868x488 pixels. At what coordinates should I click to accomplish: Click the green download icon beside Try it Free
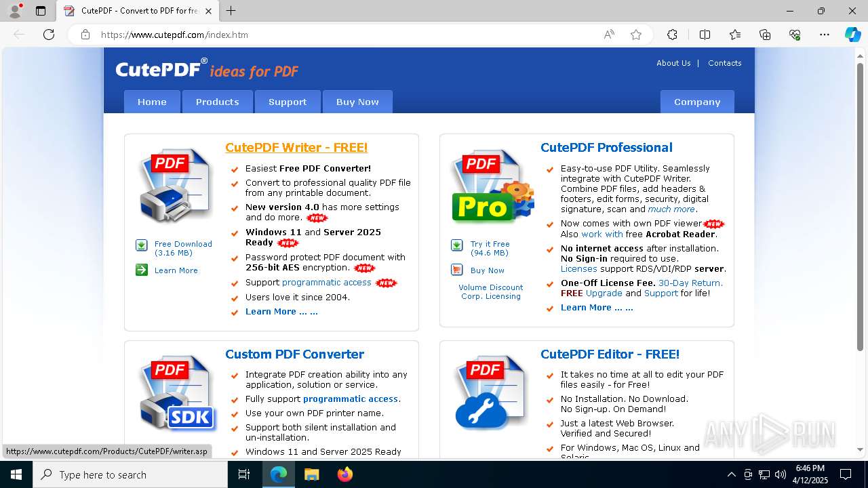tap(457, 245)
